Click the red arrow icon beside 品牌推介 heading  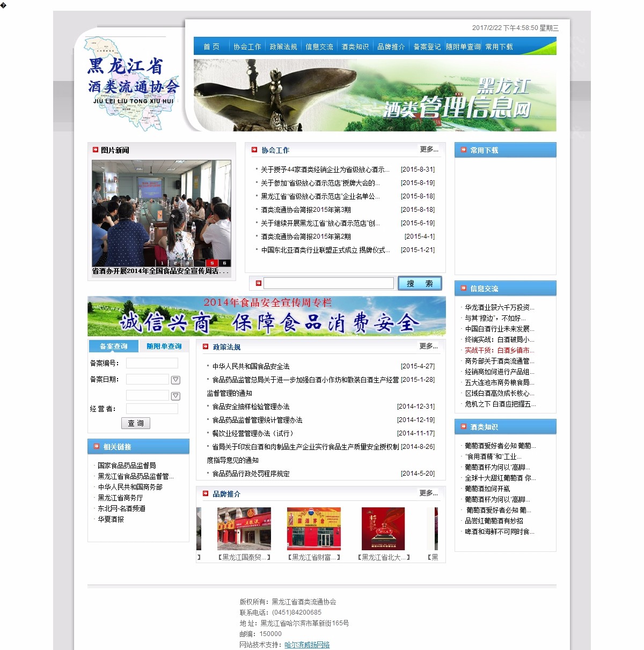205,494
